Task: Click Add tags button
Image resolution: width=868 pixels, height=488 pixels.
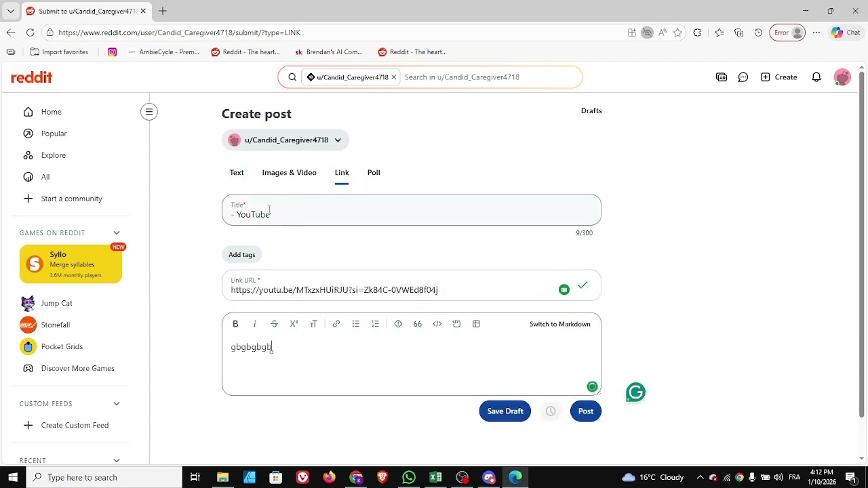Action: click(x=242, y=255)
